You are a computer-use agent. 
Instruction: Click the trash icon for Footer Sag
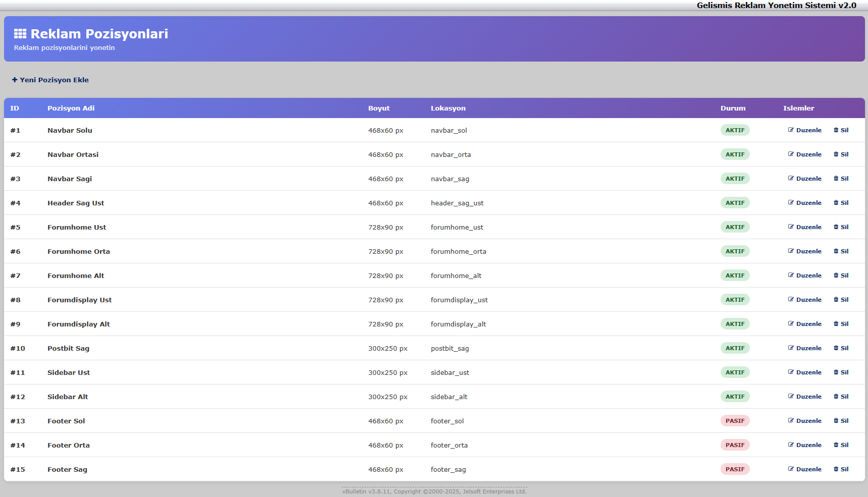click(x=836, y=469)
